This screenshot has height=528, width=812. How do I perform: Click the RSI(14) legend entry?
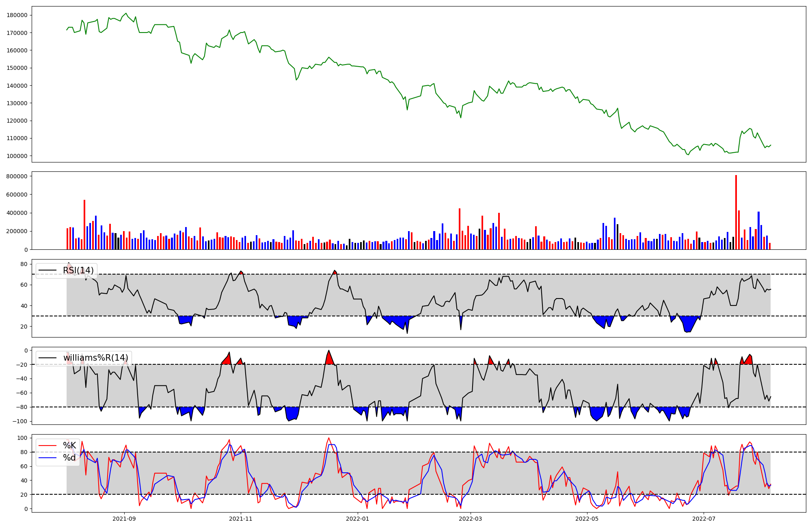(78, 270)
